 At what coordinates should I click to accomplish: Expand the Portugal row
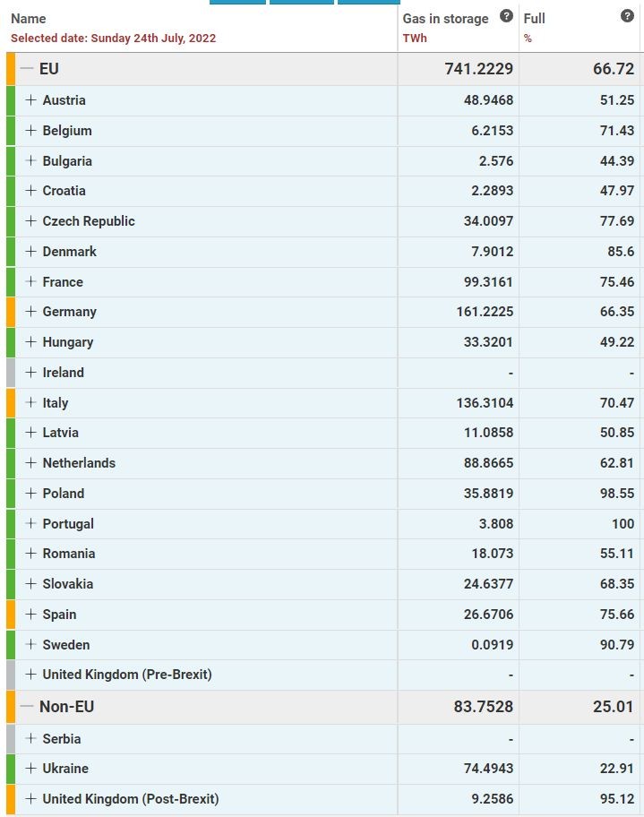point(30,523)
